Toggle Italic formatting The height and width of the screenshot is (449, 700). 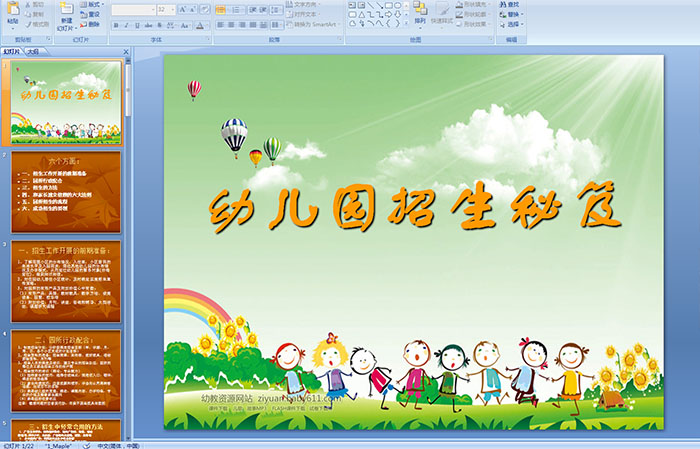[x=126, y=25]
